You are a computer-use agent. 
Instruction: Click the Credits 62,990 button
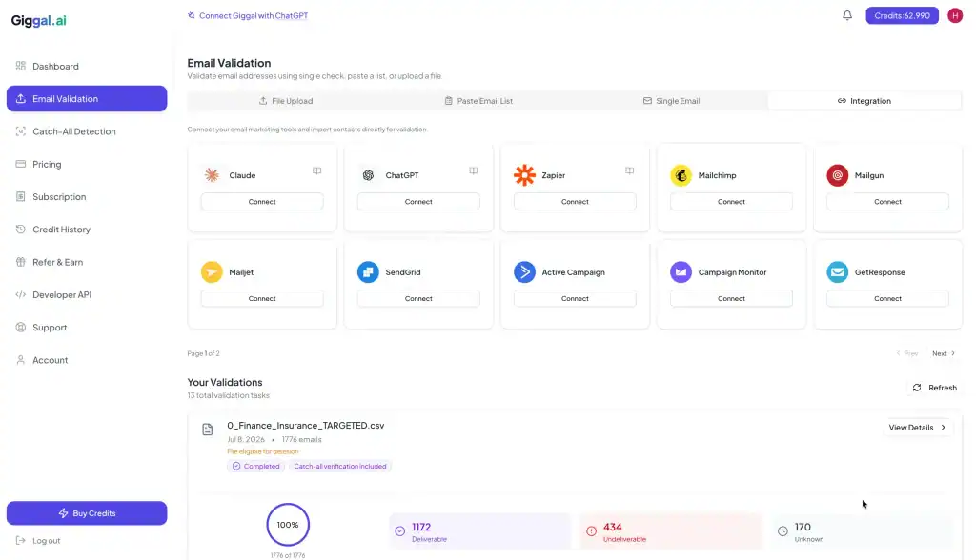(x=902, y=15)
